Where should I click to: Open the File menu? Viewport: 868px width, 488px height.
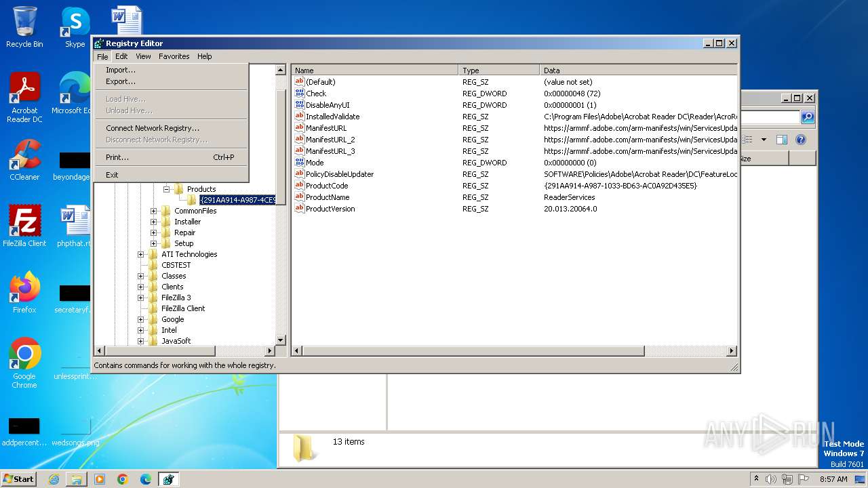point(102,56)
